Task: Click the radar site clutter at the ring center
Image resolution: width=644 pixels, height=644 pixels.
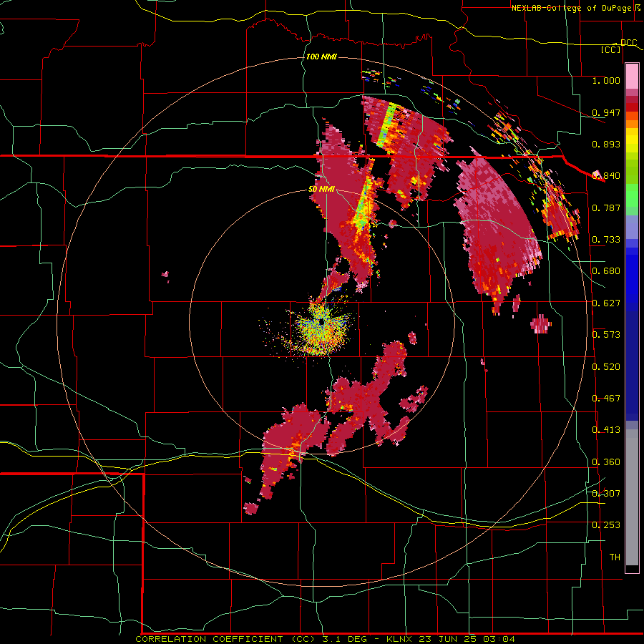Action: [x=321, y=327]
